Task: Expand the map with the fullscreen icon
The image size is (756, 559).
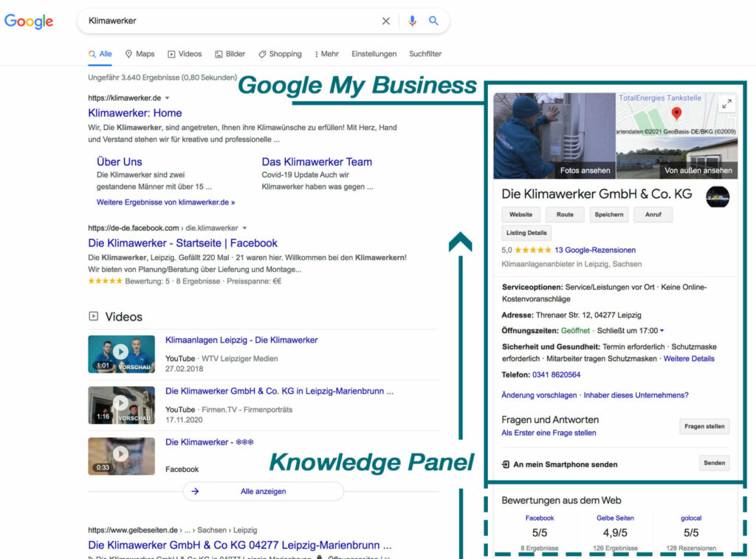Action: [x=726, y=103]
